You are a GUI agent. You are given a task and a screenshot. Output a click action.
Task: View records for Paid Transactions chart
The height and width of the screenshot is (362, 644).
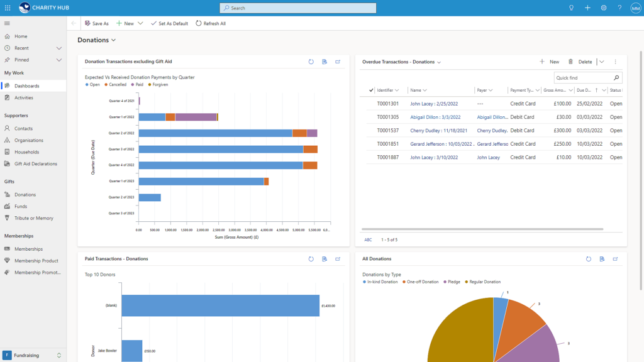pos(325,259)
